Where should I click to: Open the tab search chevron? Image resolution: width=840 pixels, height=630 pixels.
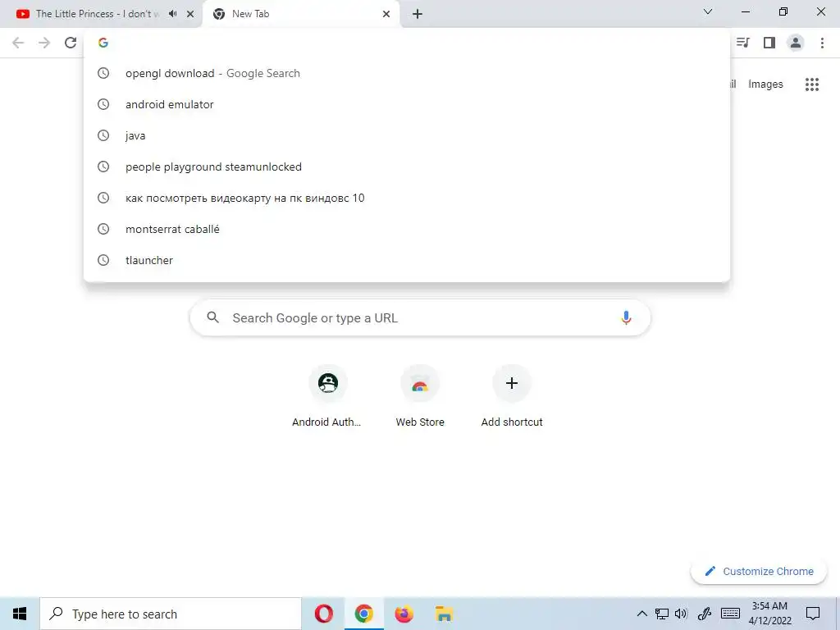[x=708, y=11]
